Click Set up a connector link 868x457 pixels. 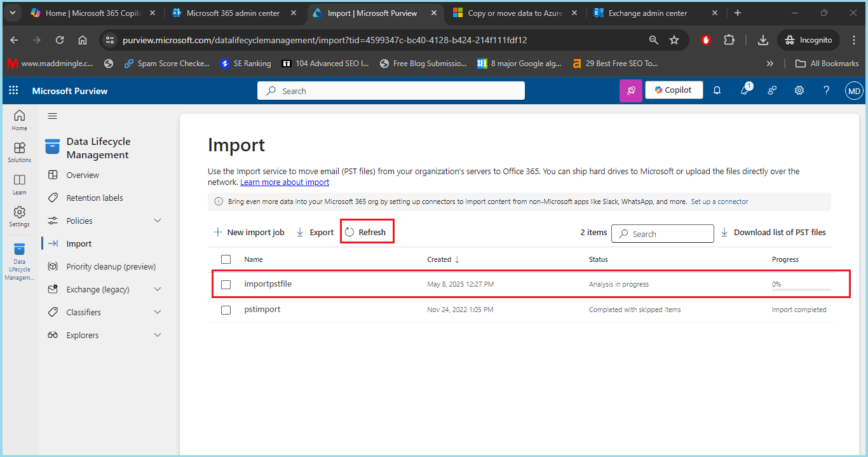click(719, 201)
